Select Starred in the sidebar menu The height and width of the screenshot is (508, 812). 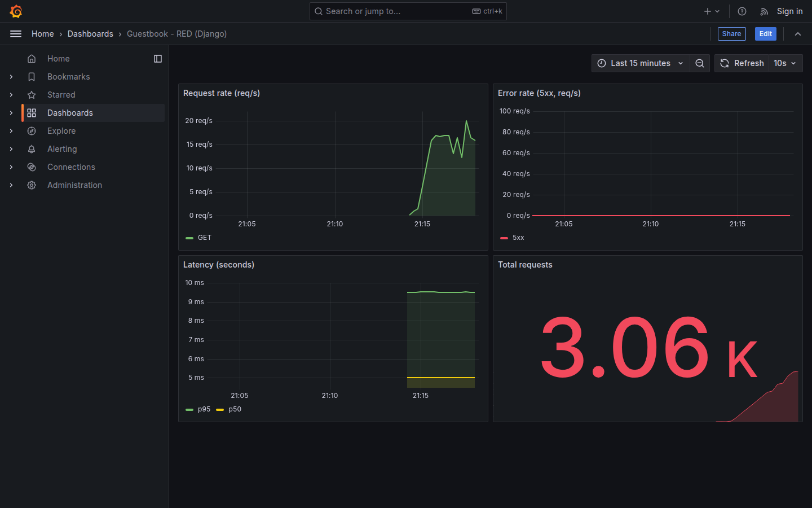[61, 95]
